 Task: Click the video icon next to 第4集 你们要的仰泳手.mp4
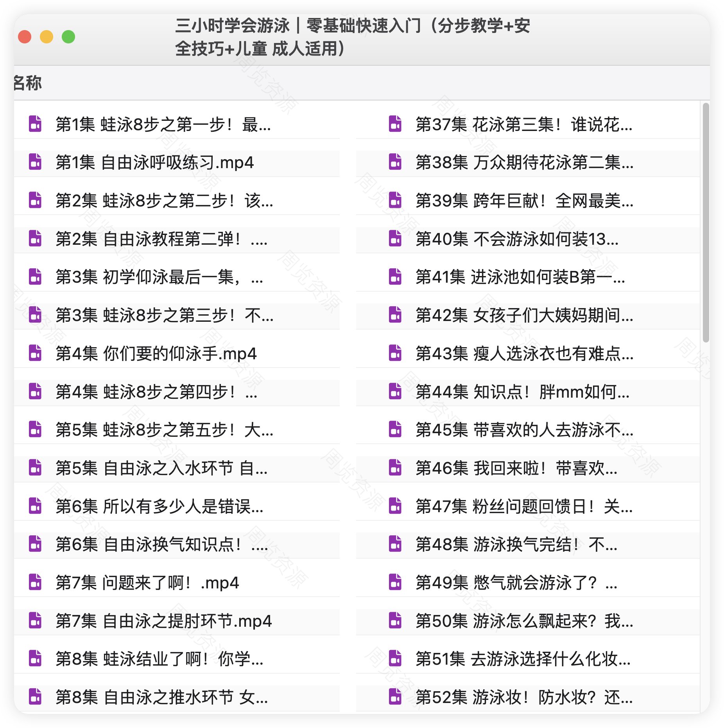pyautogui.click(x=35, y=353)
